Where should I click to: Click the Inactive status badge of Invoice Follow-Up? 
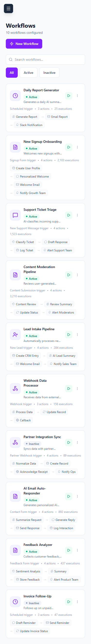click(x=32, y=603)
